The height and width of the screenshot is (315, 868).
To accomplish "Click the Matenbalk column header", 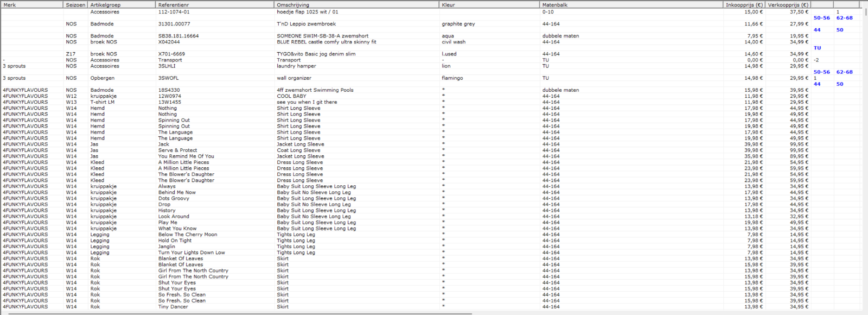I will pyautogui.click(x=632, y=4).
